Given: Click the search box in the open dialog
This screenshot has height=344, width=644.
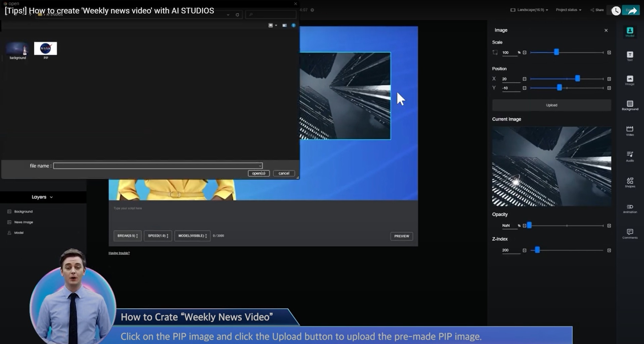Looking at the screenshot, I should point(271,14).
